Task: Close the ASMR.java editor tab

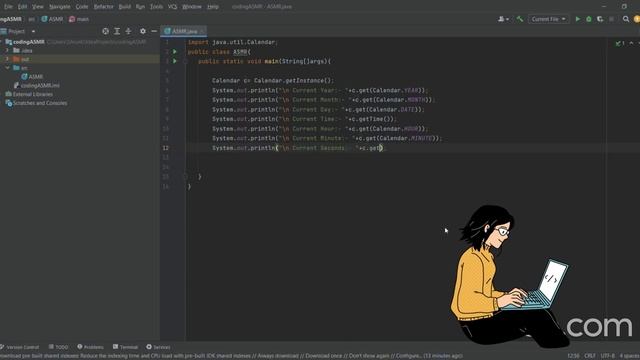Action: (202, 31)
